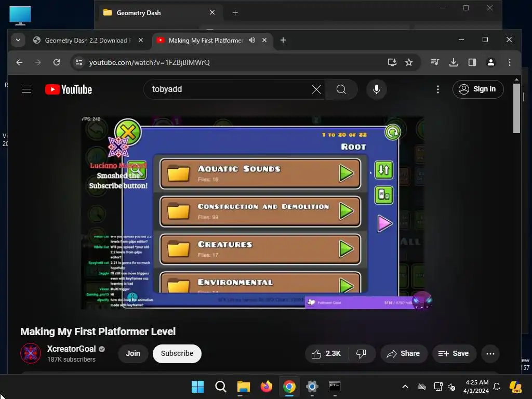Dislike this video
532x399 pixels.
coord(362,353)
